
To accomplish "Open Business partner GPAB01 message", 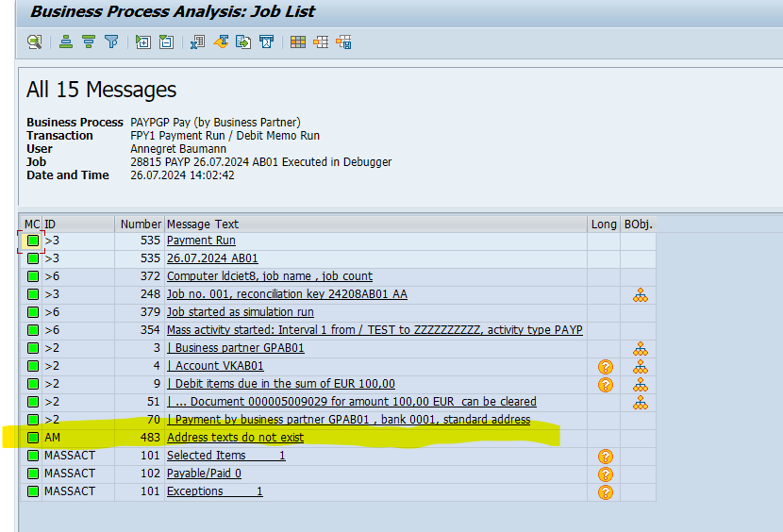I will pyautogui.click(x=235, y=348).
